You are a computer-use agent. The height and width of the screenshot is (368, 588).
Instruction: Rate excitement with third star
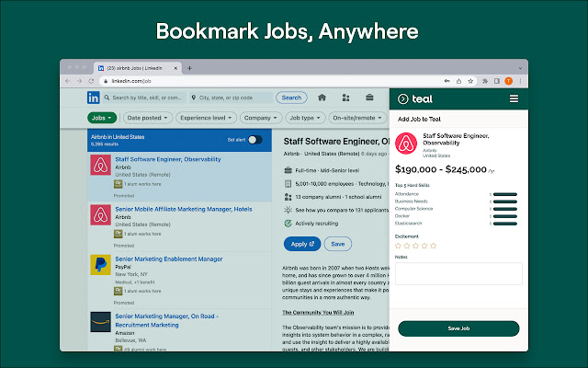415,246
